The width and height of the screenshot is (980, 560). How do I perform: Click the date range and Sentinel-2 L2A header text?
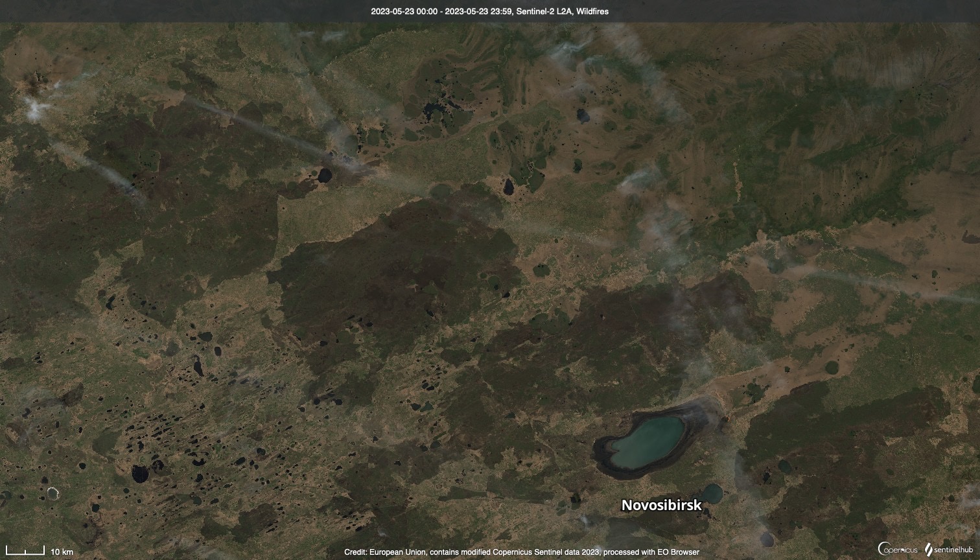pos(490,11)
